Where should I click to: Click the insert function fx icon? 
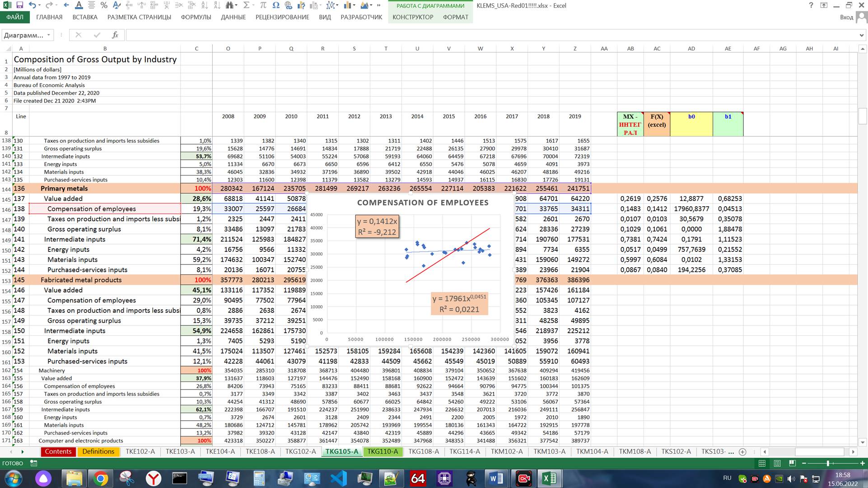(x=115, y=35)
